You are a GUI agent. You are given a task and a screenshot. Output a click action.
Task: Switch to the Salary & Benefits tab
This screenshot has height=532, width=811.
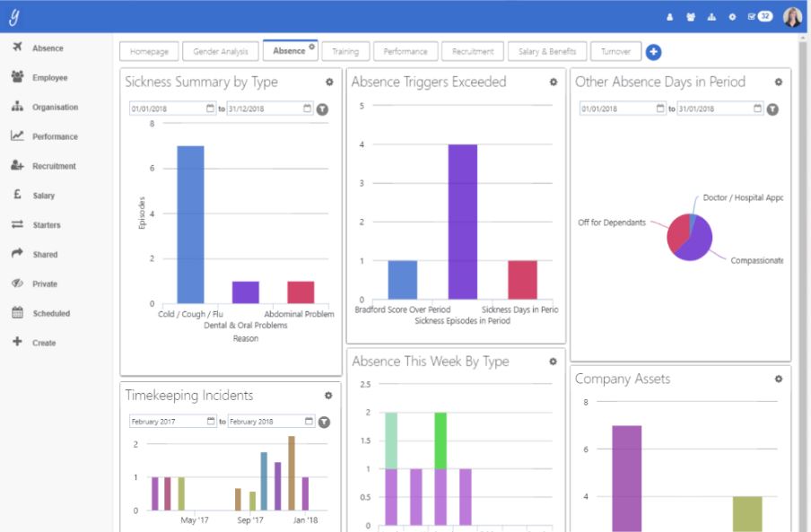pyautogui.click(x=547, y=51)
